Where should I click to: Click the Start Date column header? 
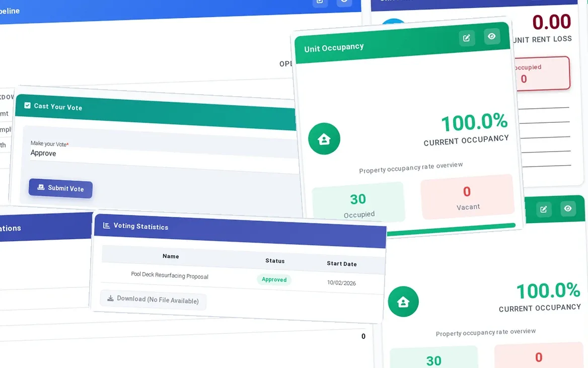coord(342,264)
